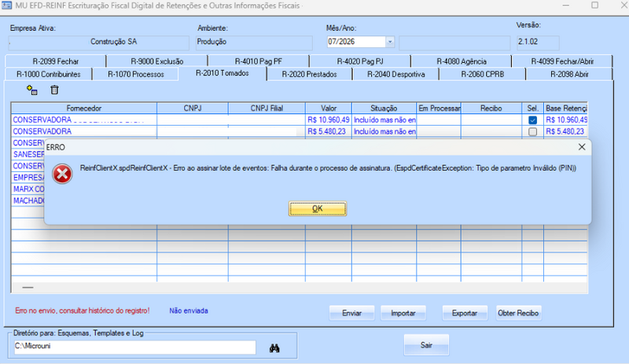Click the Recibo column header

pos(491,108)
